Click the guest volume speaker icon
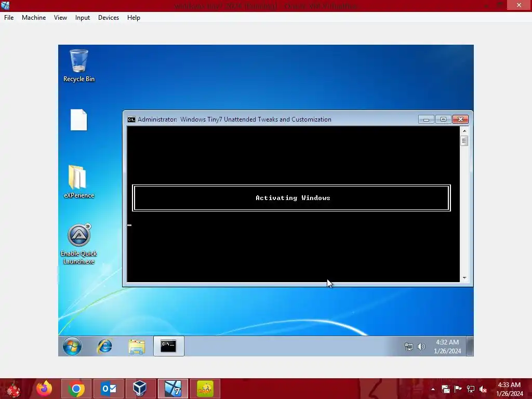532x399 pixels. 421,347
